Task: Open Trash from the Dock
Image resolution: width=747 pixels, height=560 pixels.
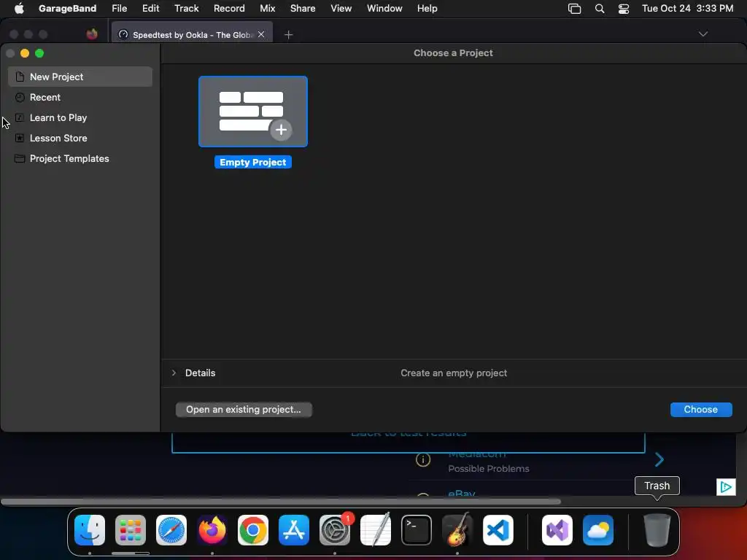Action: 657,530
